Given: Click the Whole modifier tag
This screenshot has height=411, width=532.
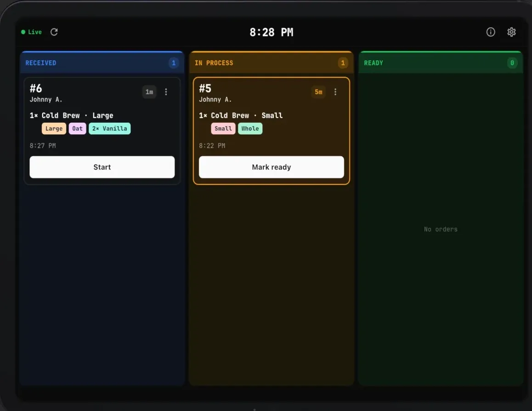Looking at the screenshot, I should click(250, 129).
